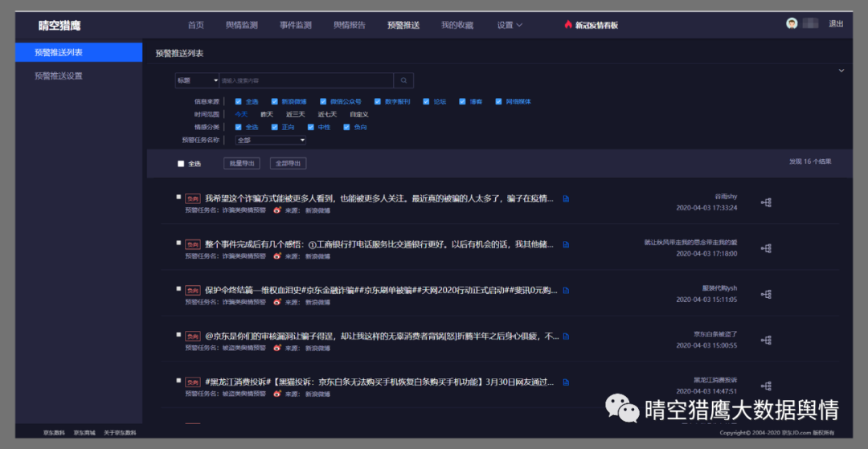Filter time range to 近七天

327,115
